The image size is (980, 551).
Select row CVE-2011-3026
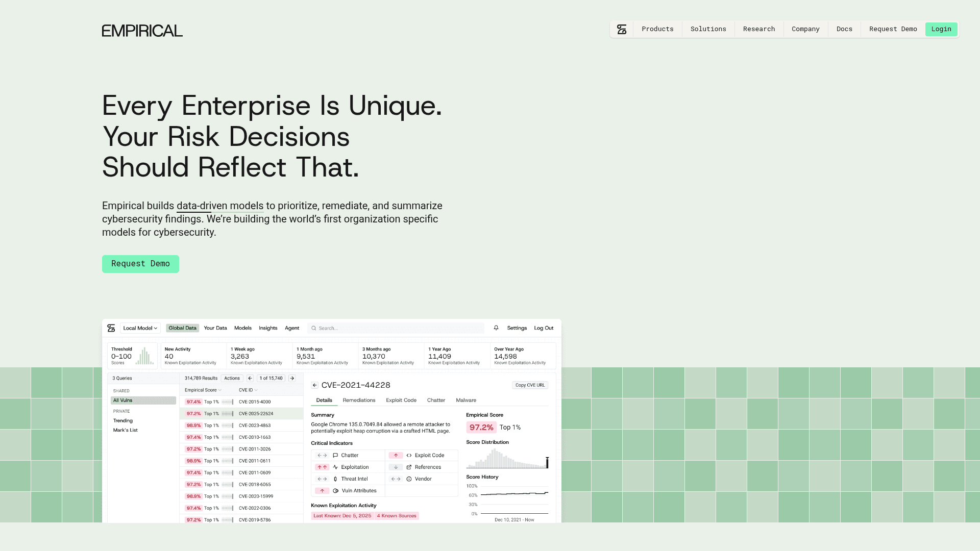pos(241,449)
